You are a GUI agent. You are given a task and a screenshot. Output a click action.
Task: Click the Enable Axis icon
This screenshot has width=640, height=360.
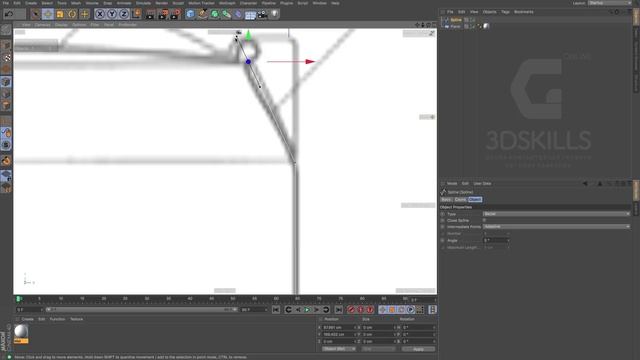(x=6, y=121)
